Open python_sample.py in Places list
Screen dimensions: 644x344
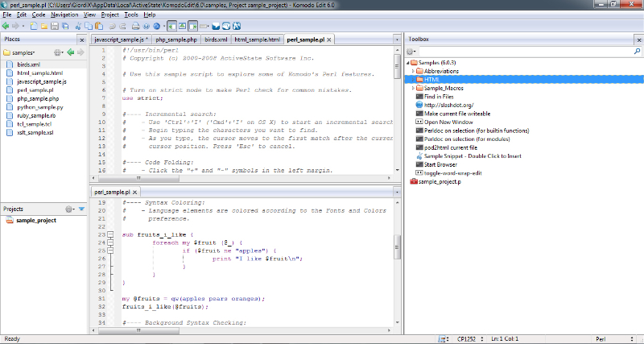pos(39,107)
